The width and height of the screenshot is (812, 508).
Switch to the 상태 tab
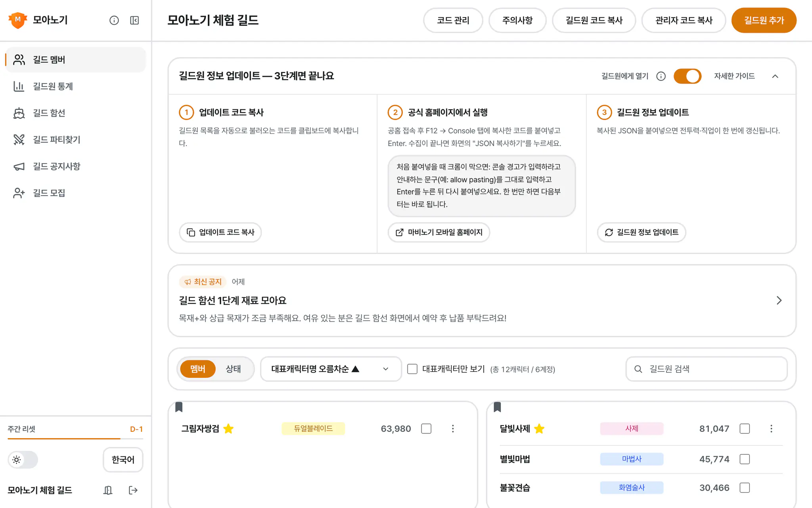(233, 369)
